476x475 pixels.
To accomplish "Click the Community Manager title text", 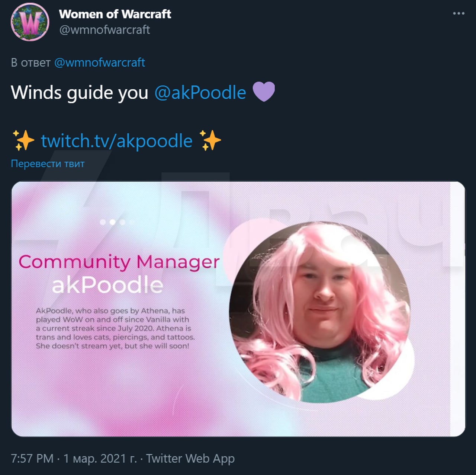I will [x=119, y=262].
